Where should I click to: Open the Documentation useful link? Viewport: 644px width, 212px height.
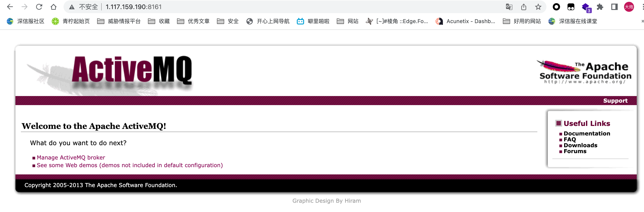click(587, 133)
